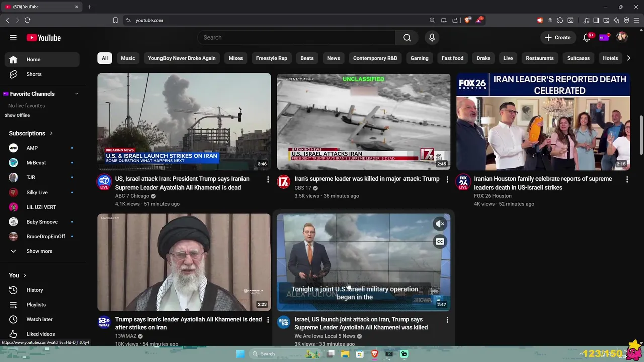Reload the page

[27, 20]
